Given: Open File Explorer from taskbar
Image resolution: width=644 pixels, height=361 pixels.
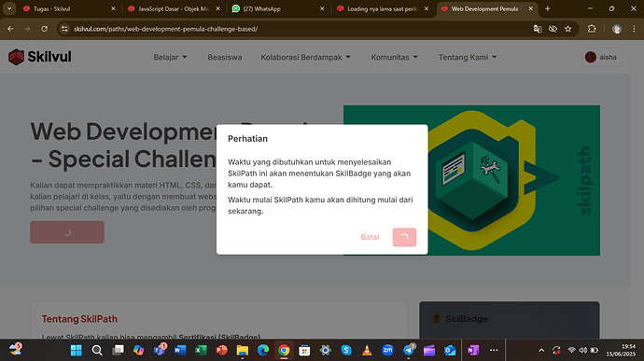Looking at the screenshot, I should click(x=243, y=351).
